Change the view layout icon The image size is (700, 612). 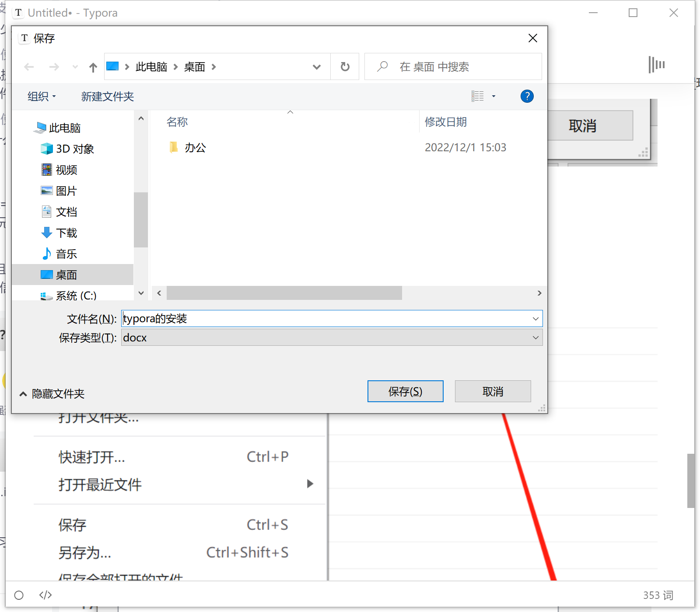point(477,96)
